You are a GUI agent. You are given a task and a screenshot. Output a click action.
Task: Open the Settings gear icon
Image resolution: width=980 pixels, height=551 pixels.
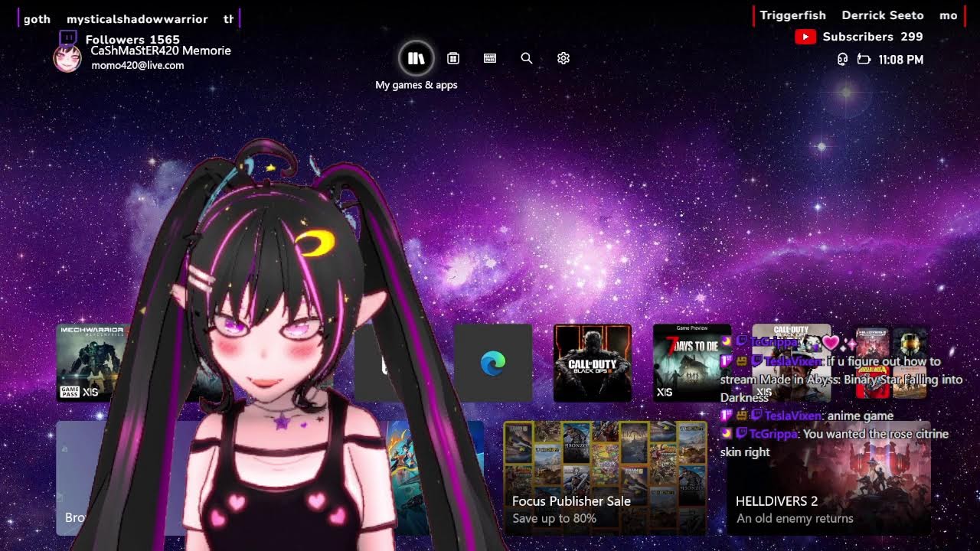point(563,58)
